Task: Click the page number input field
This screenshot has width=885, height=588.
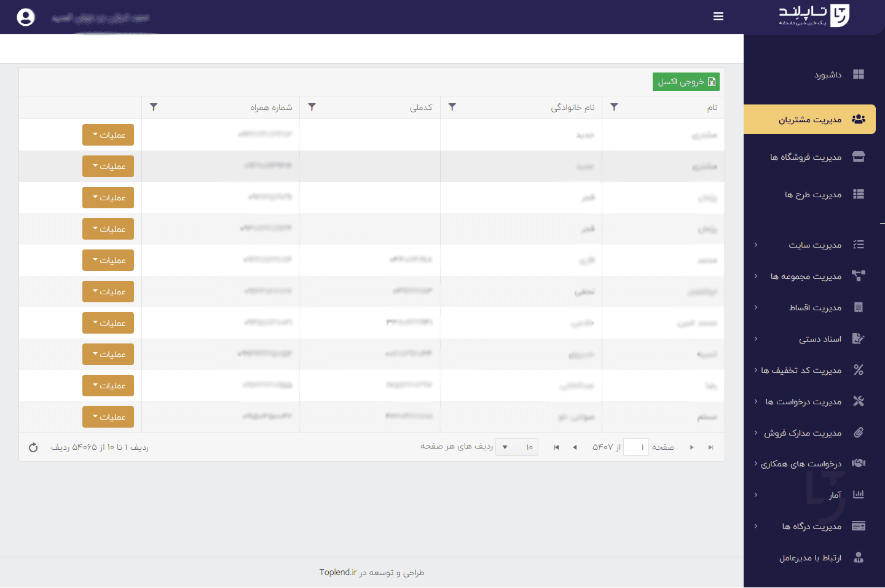Action: point(636,447)
